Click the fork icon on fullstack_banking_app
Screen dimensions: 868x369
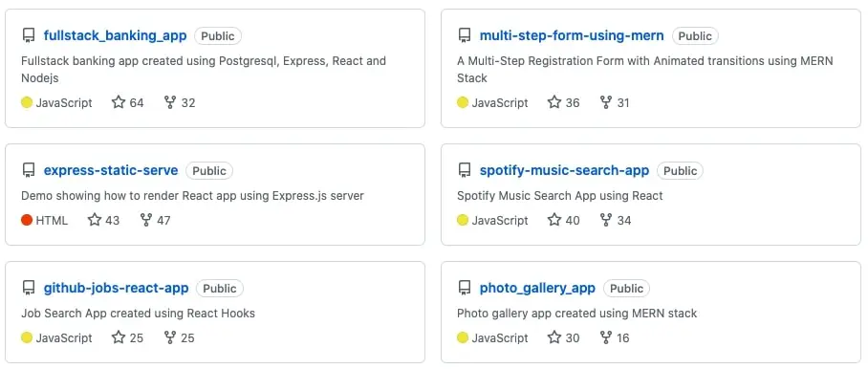click(x=170, y=102)
